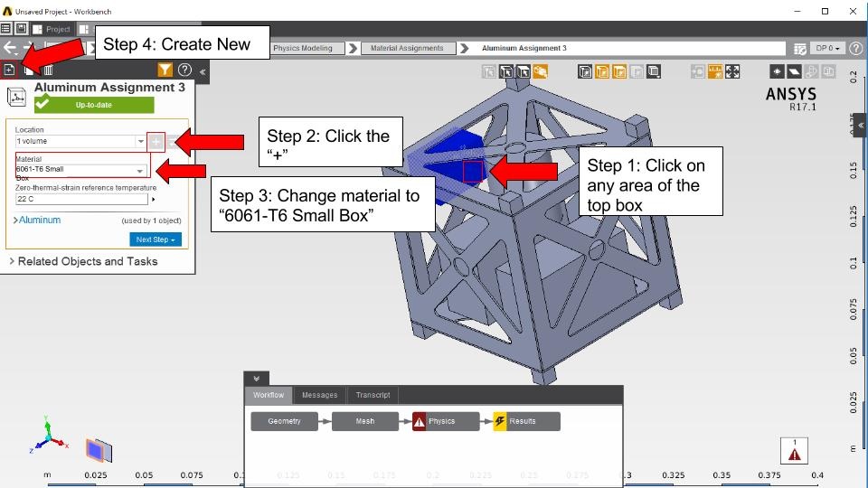The height and width of the screenshot is (488, 868).
Task: Toggle the orange filter funnel icon
Action: click(165, 70)
